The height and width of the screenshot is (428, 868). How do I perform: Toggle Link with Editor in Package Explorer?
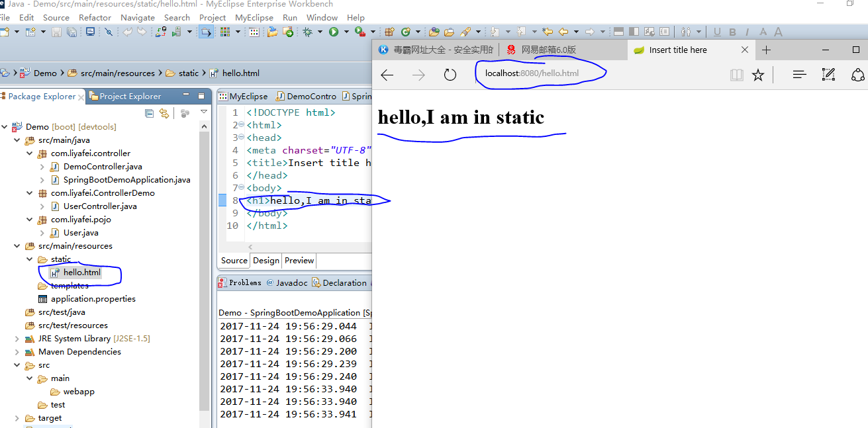pyautogui.click(x=164, y=114)
